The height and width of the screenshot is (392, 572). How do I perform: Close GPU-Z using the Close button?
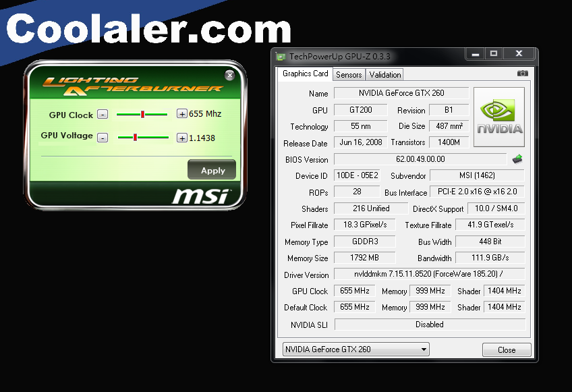click(507, 349)
